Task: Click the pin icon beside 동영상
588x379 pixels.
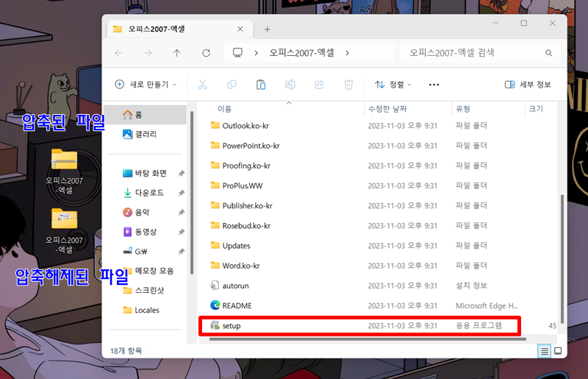Action: point(181,232)
